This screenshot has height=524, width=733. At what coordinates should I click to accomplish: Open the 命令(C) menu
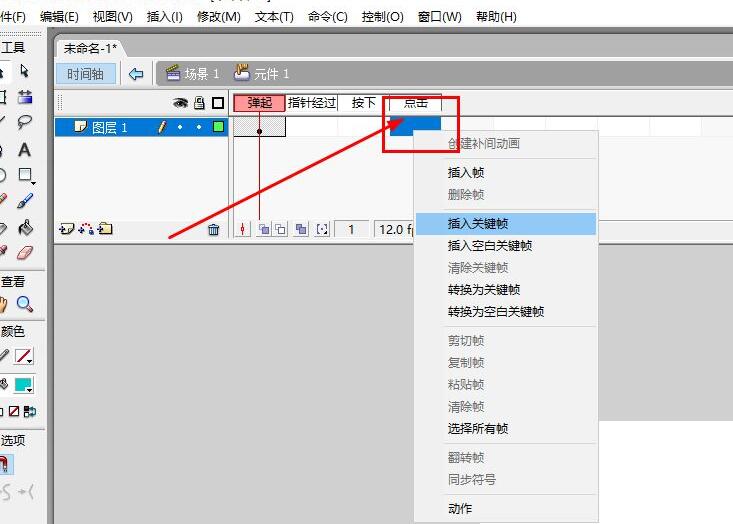[x=328, y=17]
